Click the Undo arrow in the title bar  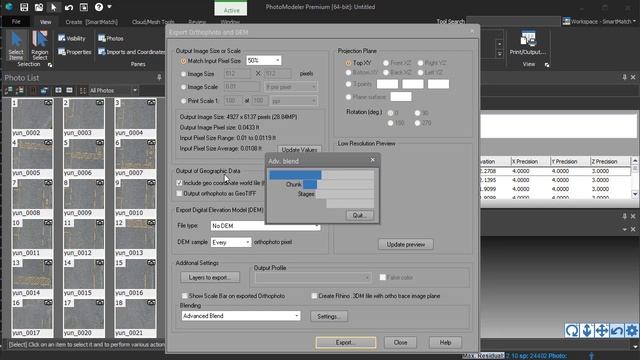(x=69, y=7)
